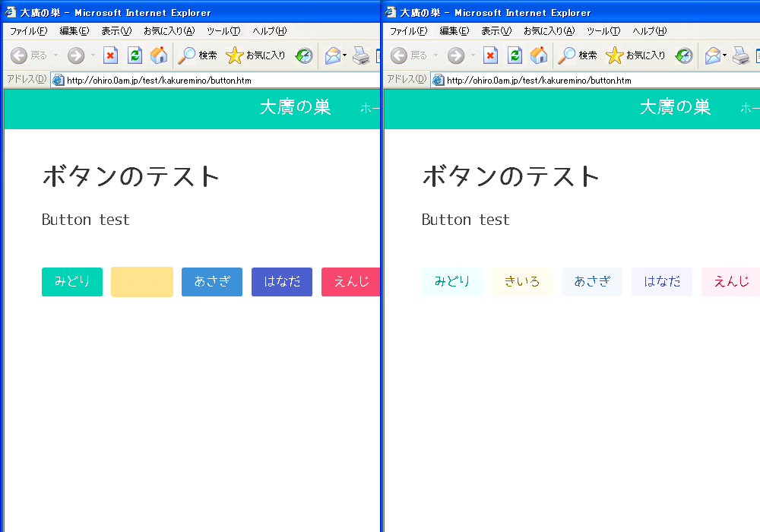Open 検索 search in the left window toolbar
Screen dimensions: 760x532
197,55
